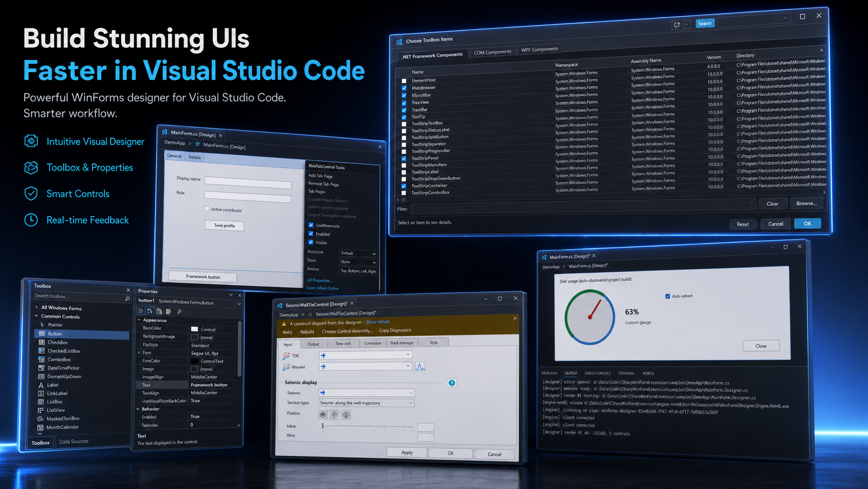868x489 pixels.
Task: Click the blue round icon in Seismic display header
Action: 452,383
